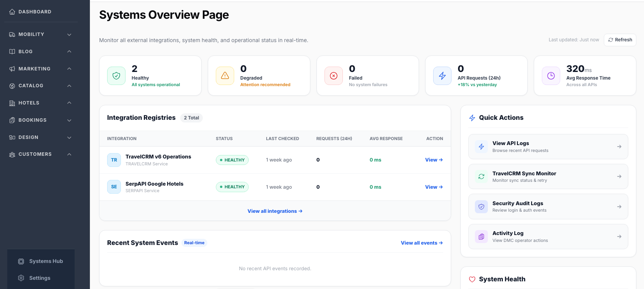
Task: Click the Hotels building icon
Action: coord(12,103)
